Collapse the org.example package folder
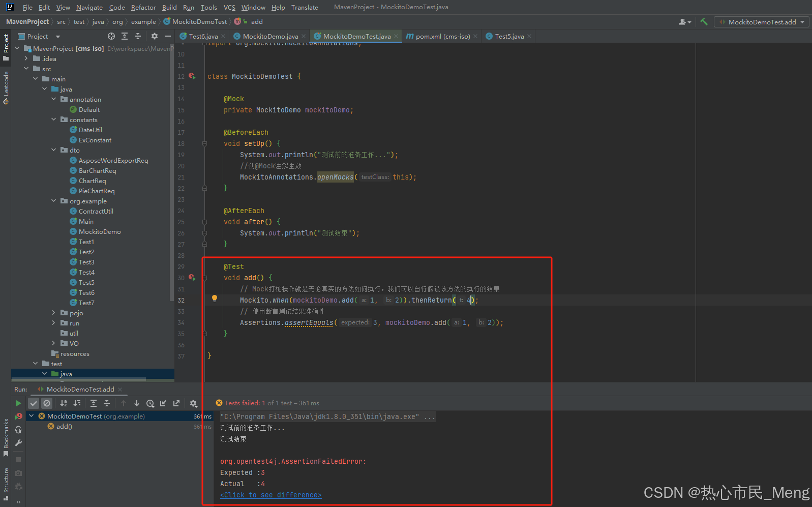812x507 pixels. tap(53, 201)
